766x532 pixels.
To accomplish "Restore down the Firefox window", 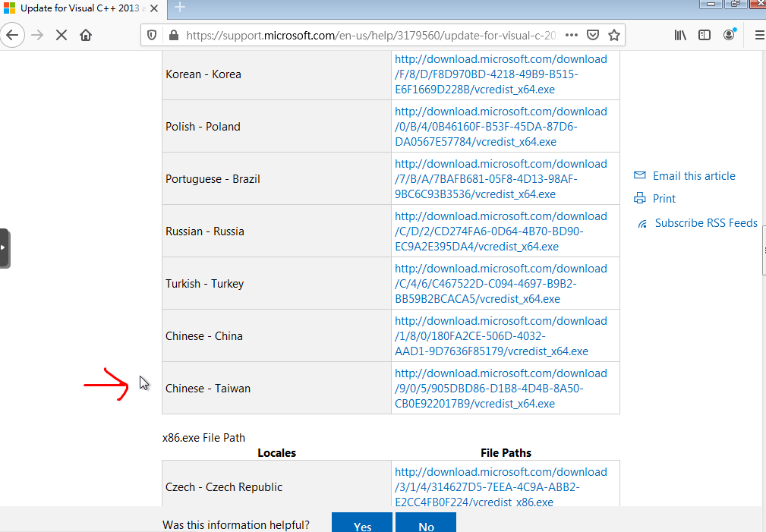I will 736,4.
